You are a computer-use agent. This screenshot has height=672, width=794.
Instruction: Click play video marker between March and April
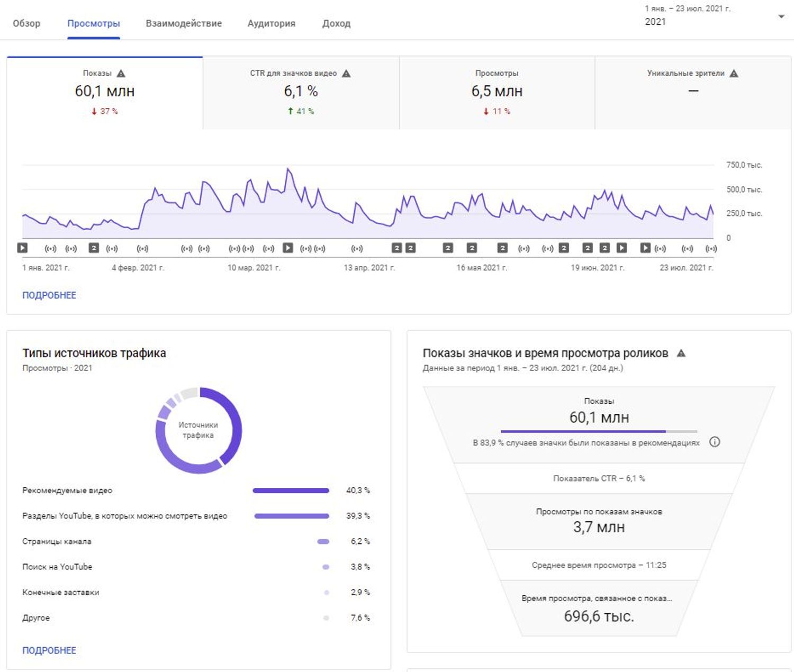pyautogui.click(x=288, y=248)
